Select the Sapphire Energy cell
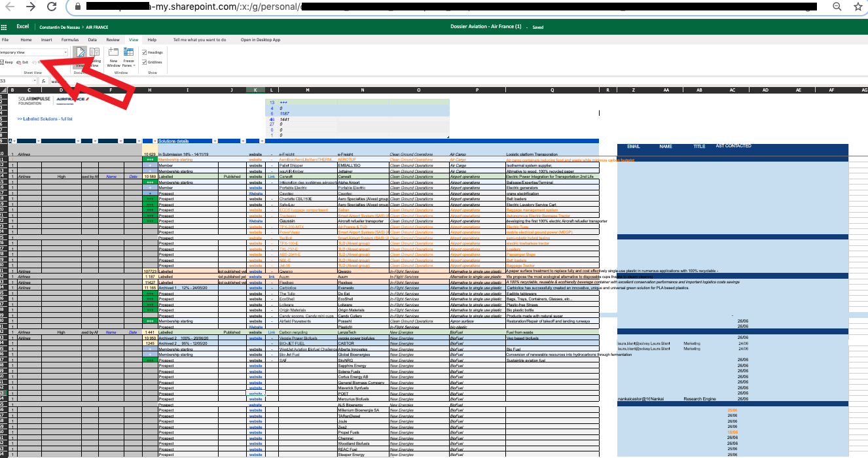 click(x=363, y=366)
